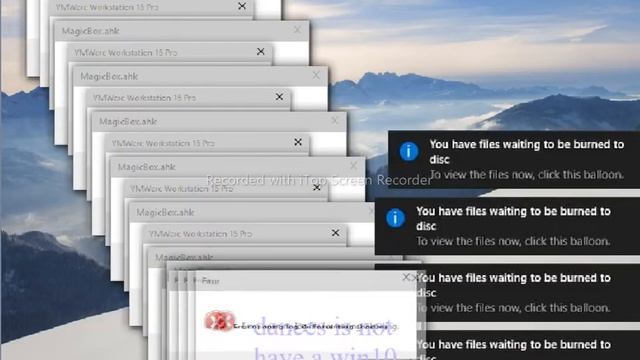640x360 pixels.
Task: Click the title of the uppermost MagicBox.ahk window
Action: [x=90, y=31]
